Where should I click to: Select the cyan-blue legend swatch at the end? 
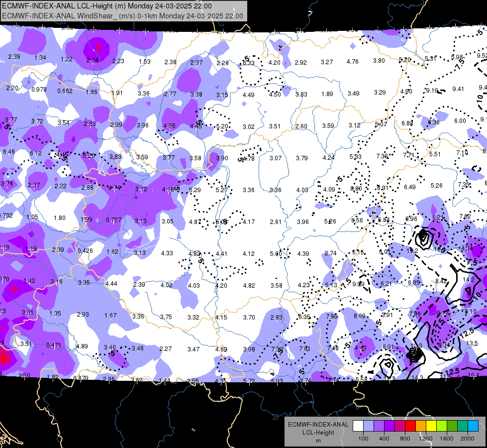point(473,426)
